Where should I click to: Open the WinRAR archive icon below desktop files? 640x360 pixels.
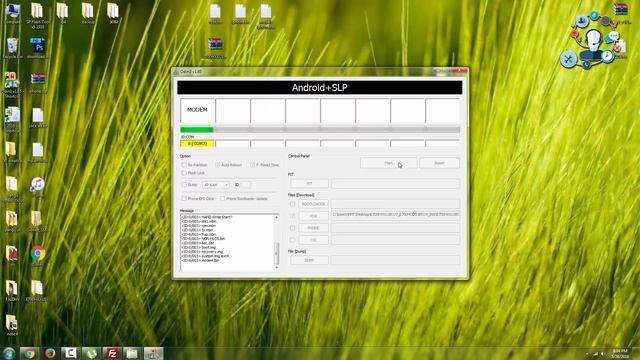pos(215,46)
